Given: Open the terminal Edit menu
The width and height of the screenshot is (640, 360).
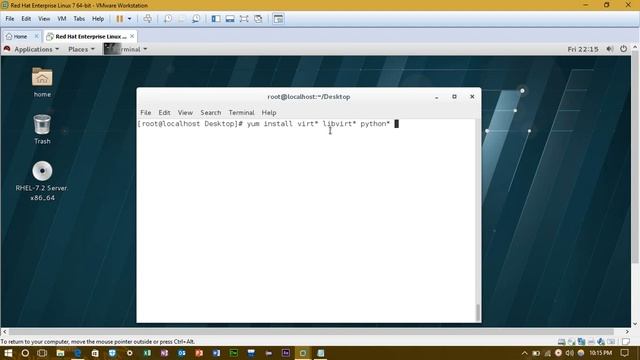Looking at the screenshot, I should [164, 112].
